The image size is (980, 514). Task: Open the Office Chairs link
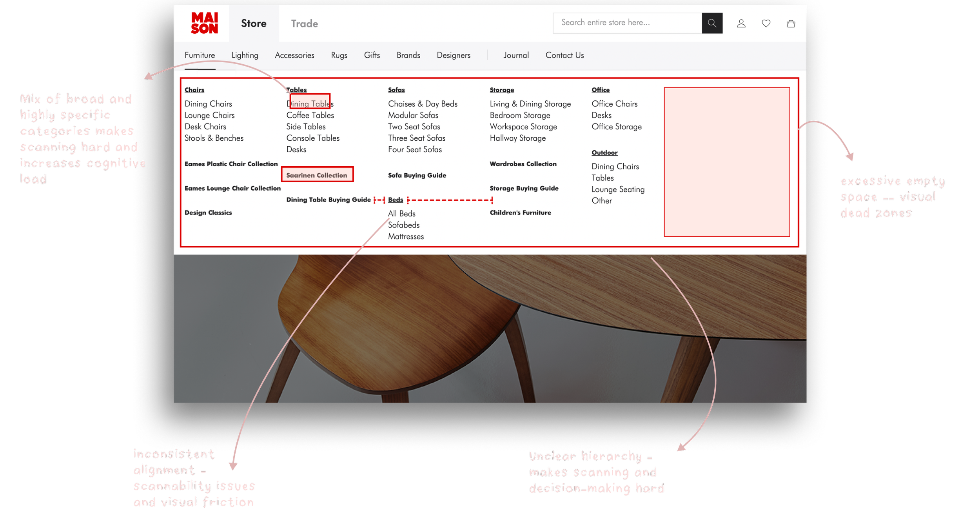click(614, 104)
